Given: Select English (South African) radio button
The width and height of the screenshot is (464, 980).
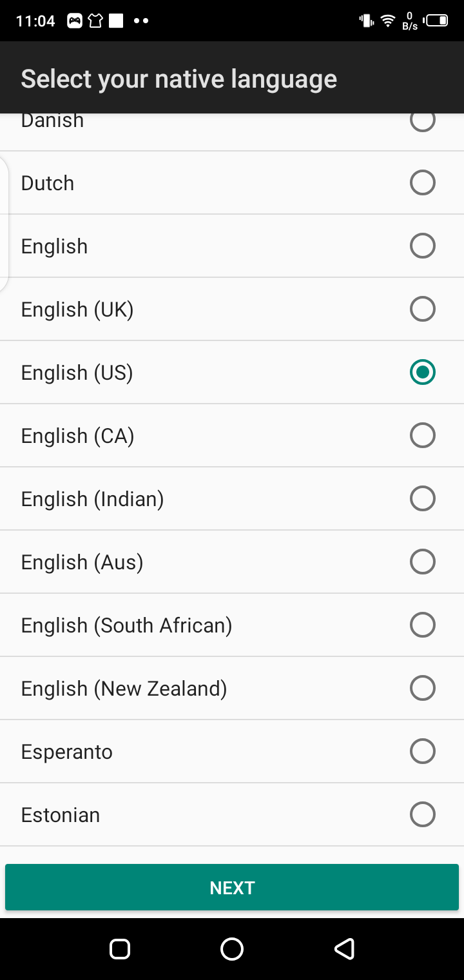Looking at the screenshot, I should pyautogui.click(x=423, y=625).
